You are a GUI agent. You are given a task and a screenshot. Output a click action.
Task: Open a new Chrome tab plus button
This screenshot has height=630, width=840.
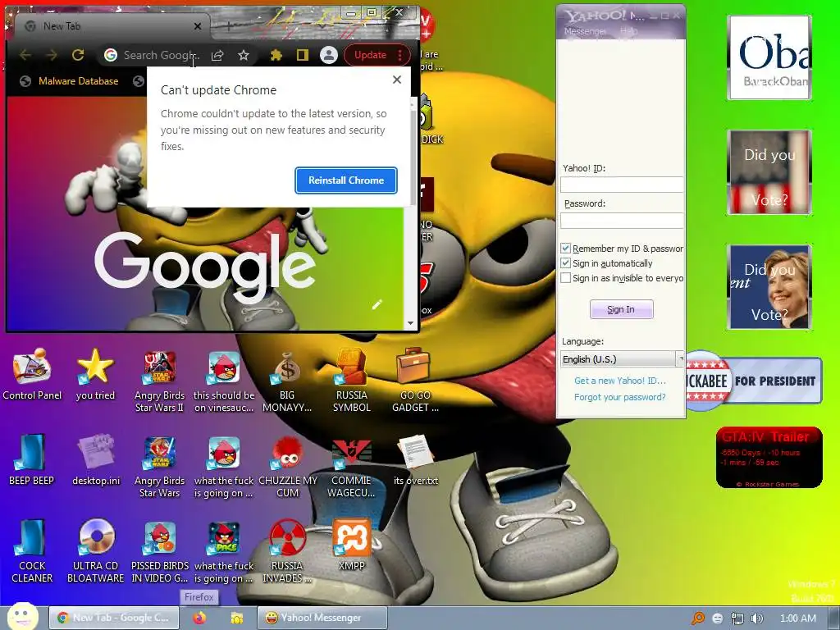[229, 25]
